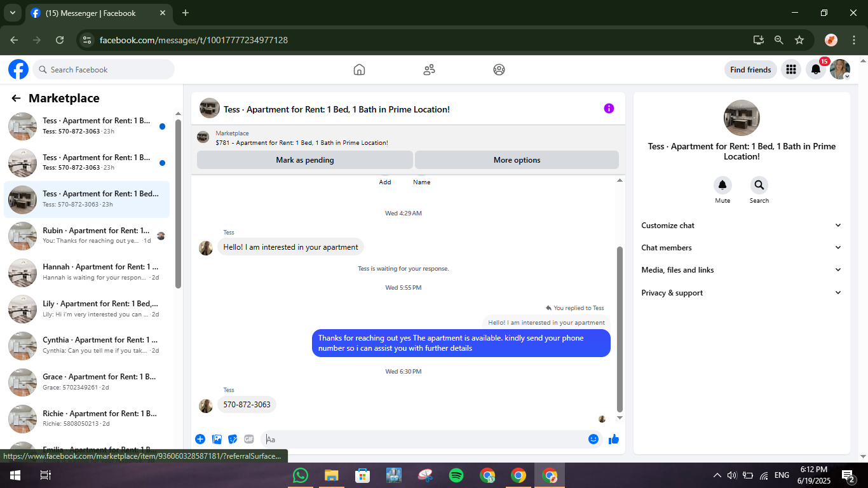Open the notifications bell showing 15

pos(816,69)
